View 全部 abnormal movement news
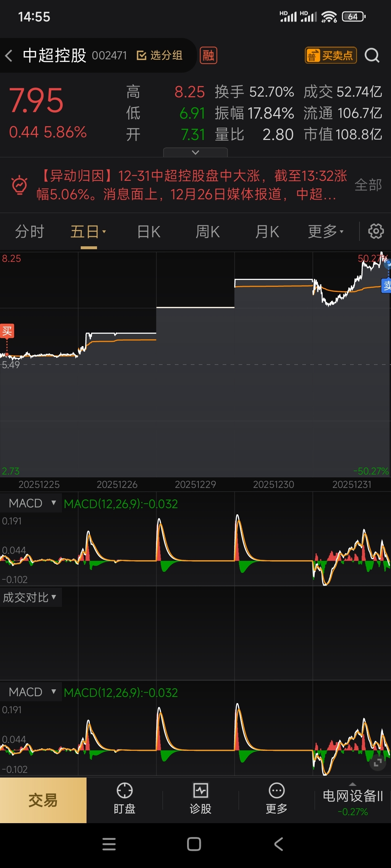391x868 pixels. [368, 185]
